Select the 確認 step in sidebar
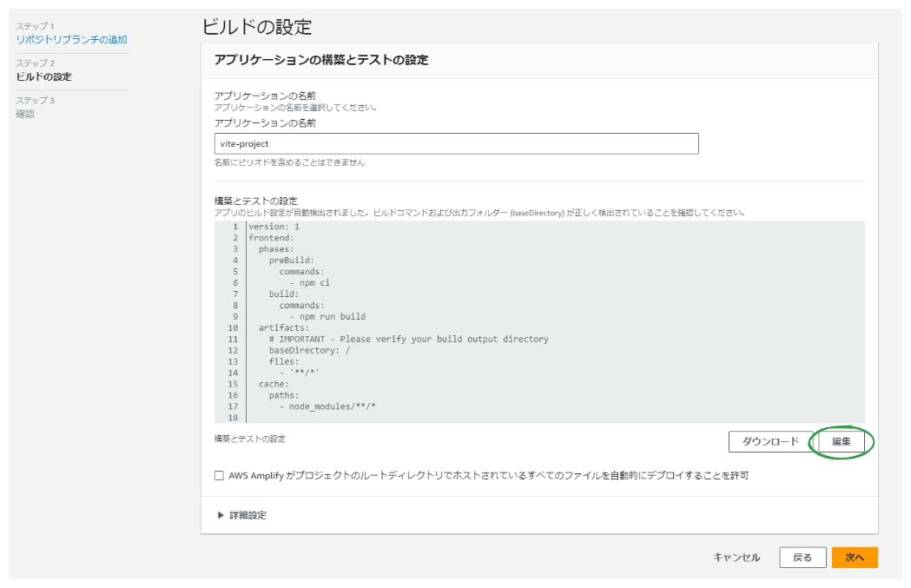The height and width of the screenshot is (588, 911). (x=25, y=114)
